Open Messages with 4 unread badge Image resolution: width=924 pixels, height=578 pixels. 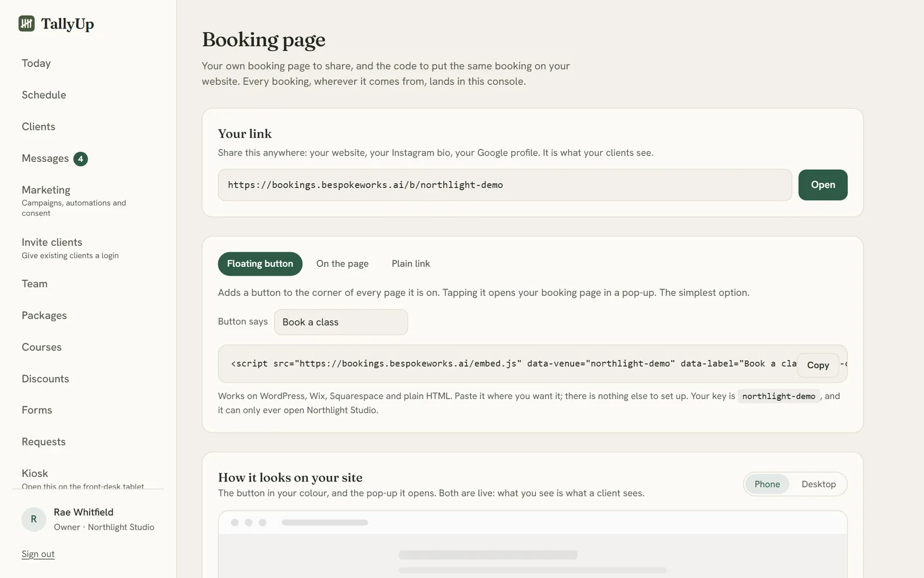(x=55, y=158)
